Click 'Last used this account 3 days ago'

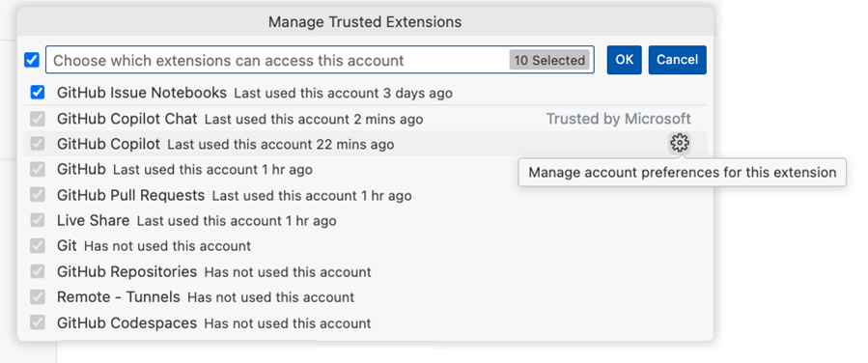click(343, 94)
